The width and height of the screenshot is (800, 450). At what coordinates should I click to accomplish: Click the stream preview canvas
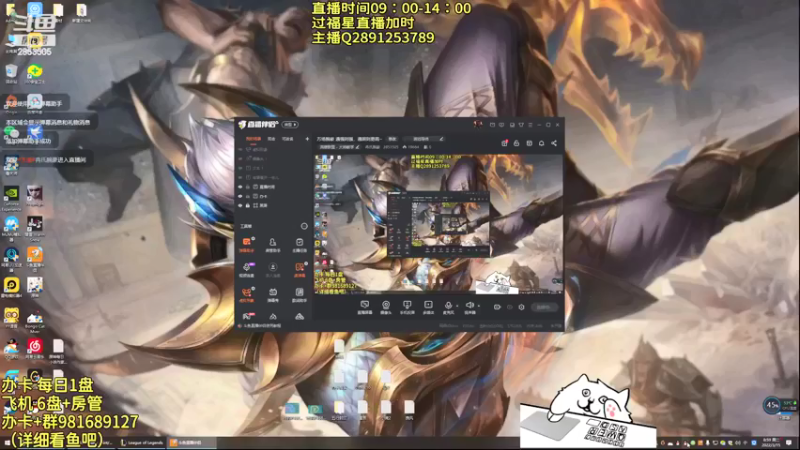(x=438, y=224)
